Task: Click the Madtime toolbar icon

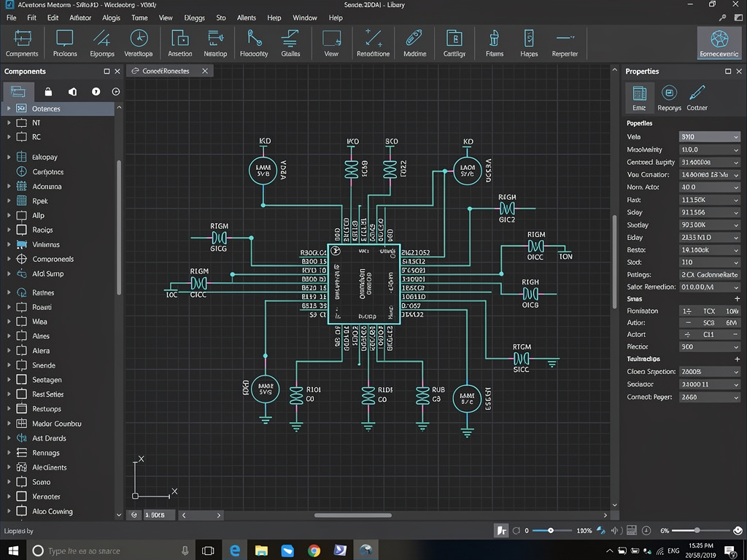Action: (414, 42)
